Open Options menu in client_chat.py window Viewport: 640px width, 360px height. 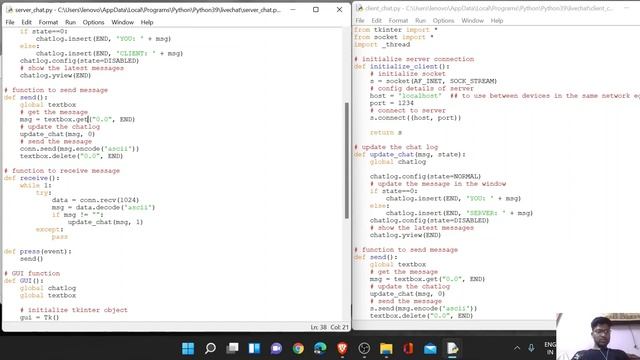pyautogui.click(x=443, y=20)
